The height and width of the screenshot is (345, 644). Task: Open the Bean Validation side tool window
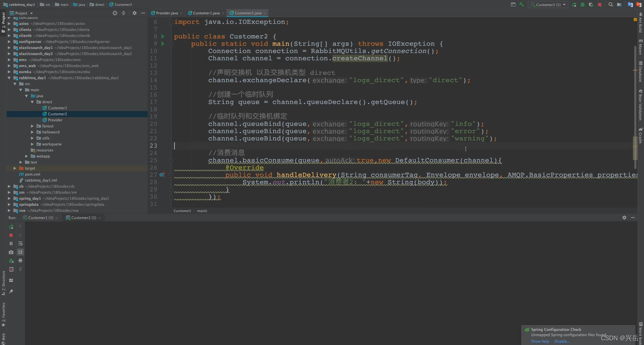tap(640, 105)
